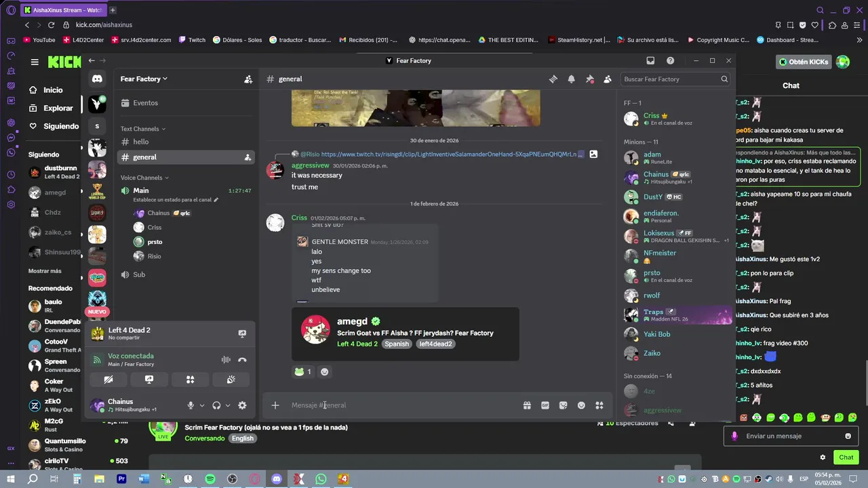Viewport: 868px width, 488px height.
Task: Go to Inicio on Kick sidebar
Action: pos(46,90)
